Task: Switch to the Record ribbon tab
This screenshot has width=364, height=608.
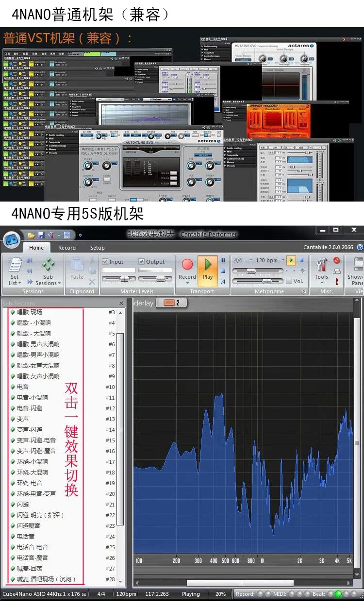Action: [67, 248]
